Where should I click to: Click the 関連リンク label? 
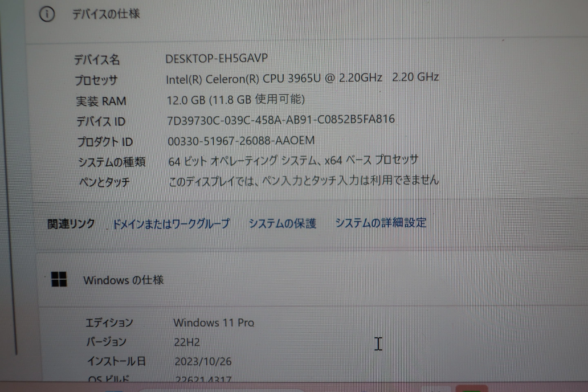71,224
